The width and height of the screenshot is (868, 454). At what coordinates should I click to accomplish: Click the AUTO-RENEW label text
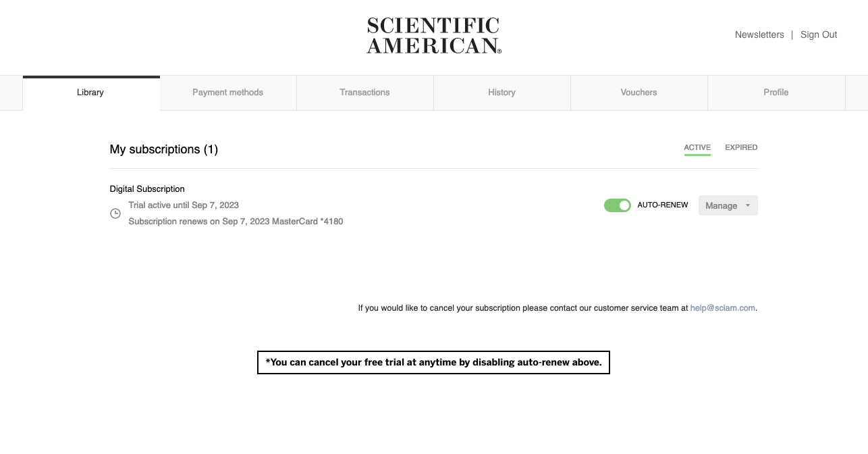pyautogui.click(x=663, y=205)
